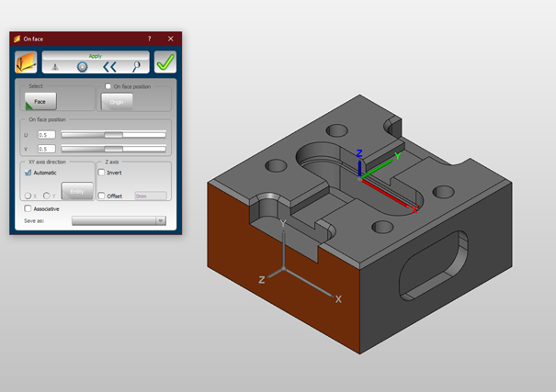556x392 pixels.
Task: Click the V position slider
Action: coord(113,148)
